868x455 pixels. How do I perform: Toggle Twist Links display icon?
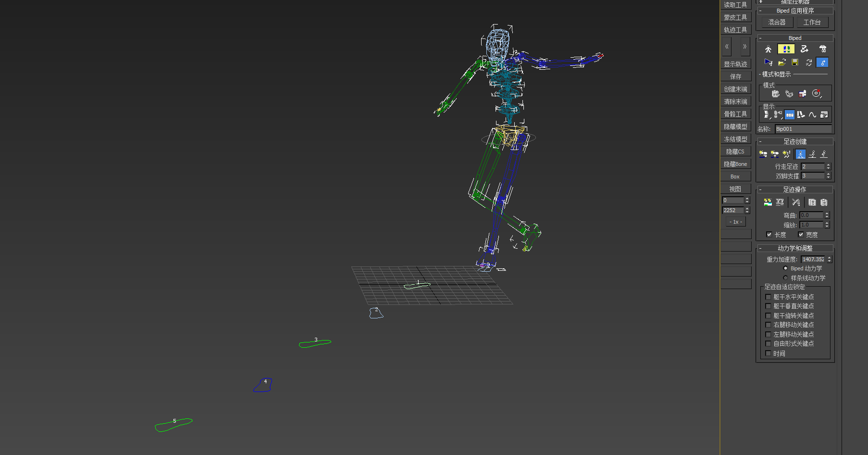[790, 114]
